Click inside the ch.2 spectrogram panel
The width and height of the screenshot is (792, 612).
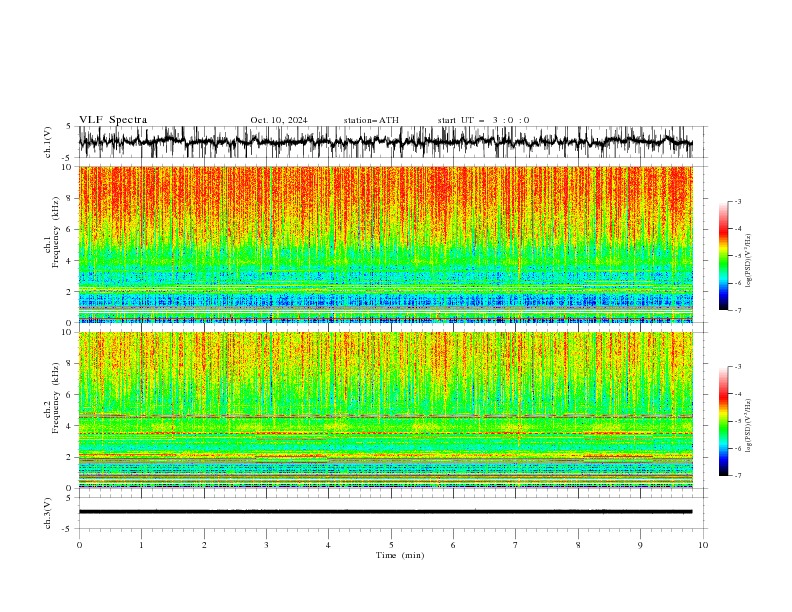coord(385,410)
